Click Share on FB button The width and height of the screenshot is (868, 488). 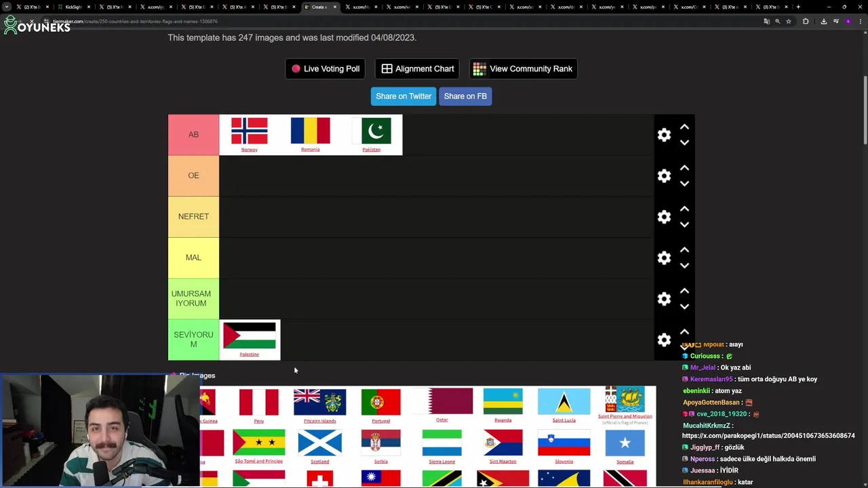465,96
